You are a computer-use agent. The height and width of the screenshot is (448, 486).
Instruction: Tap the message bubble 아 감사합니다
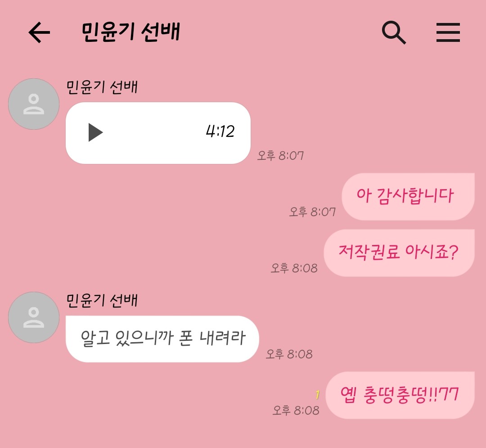click(408, 197)
